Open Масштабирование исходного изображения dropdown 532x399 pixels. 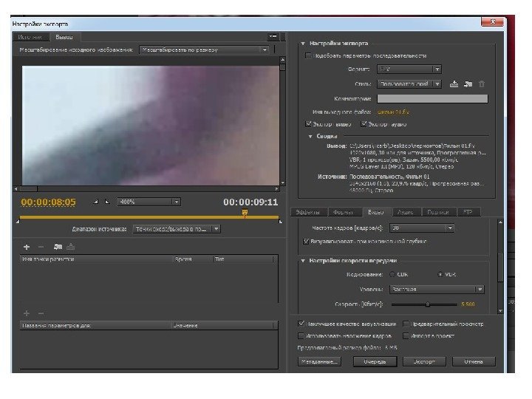click(204, 50)
